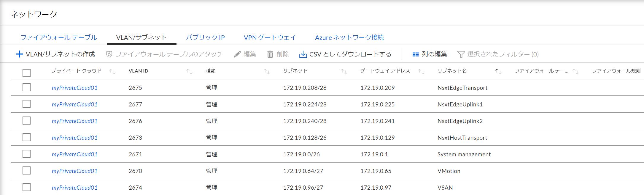
Task: Open myPrivateCloud01 link for VLAN 2671
Action: [x=74, y=154]
